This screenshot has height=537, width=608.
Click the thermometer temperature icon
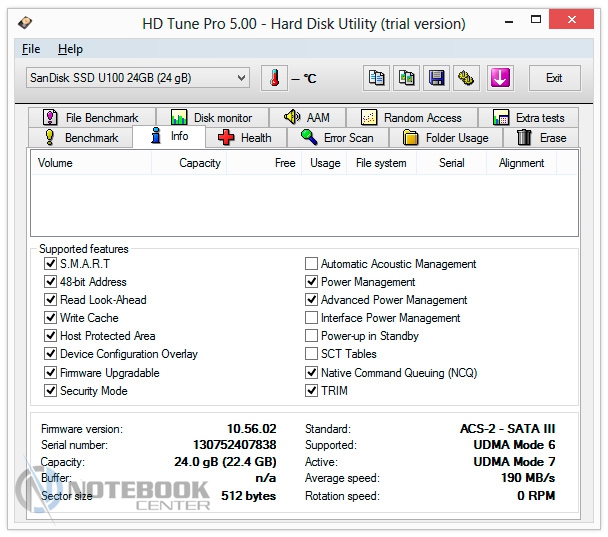273,78
